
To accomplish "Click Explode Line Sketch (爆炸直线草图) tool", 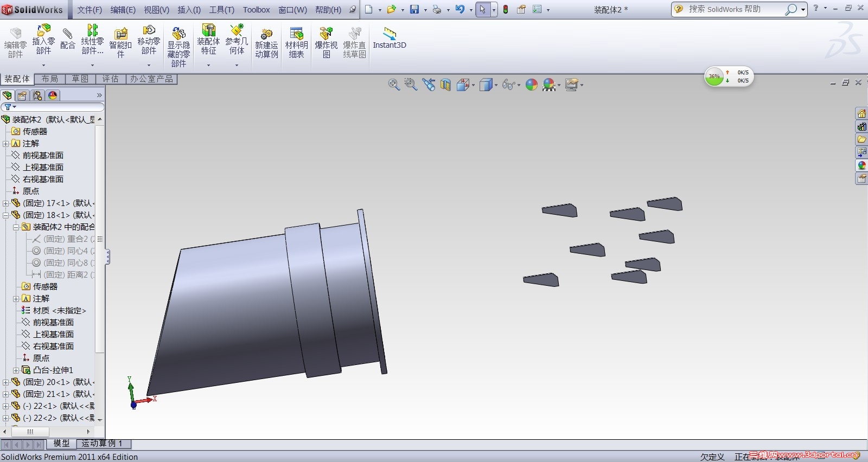I will coord(354,42).
